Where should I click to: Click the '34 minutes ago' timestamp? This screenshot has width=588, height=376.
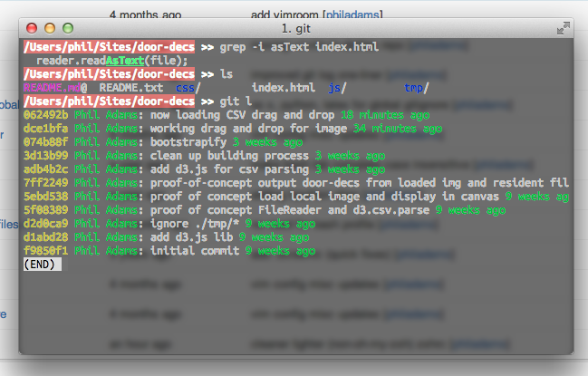coord(398,129)
